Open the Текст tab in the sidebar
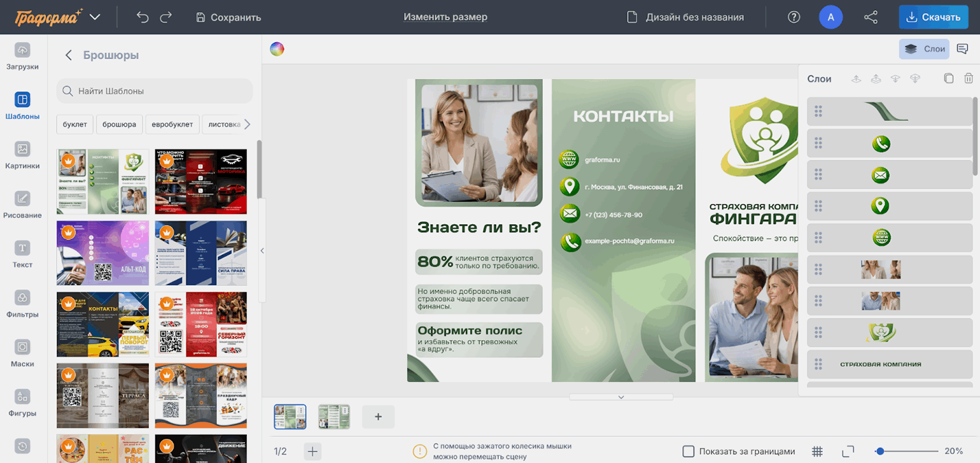The height and width of the screenshot is (463, 980). [22, 254]
